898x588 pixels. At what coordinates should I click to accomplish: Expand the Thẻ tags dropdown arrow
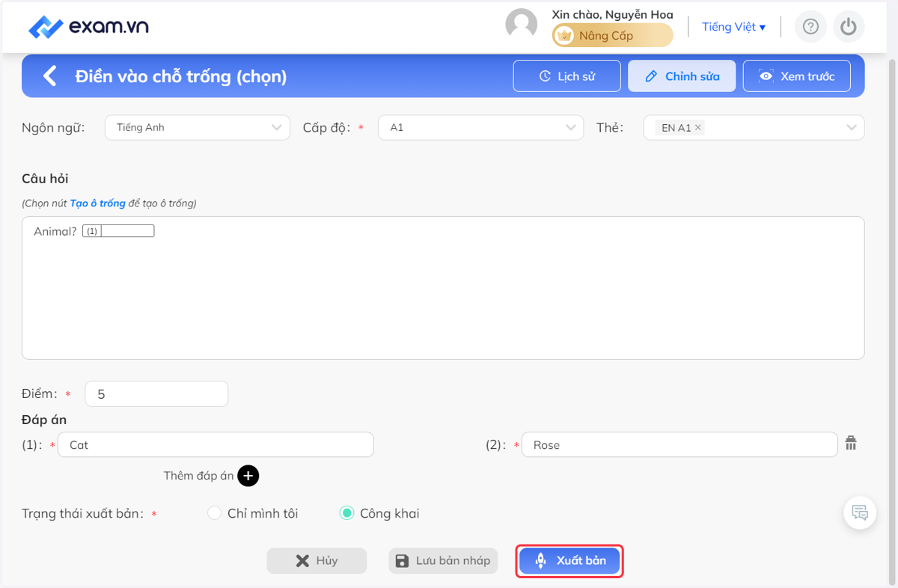pos(852,128)
